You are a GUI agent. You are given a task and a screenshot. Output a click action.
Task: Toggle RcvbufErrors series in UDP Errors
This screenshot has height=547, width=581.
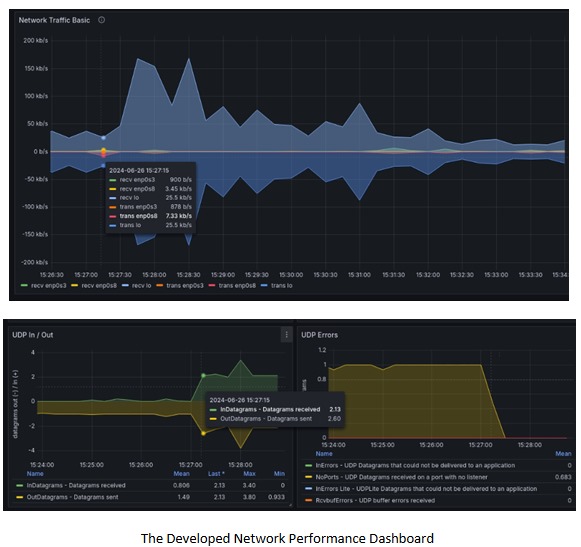tap(375, 500)
